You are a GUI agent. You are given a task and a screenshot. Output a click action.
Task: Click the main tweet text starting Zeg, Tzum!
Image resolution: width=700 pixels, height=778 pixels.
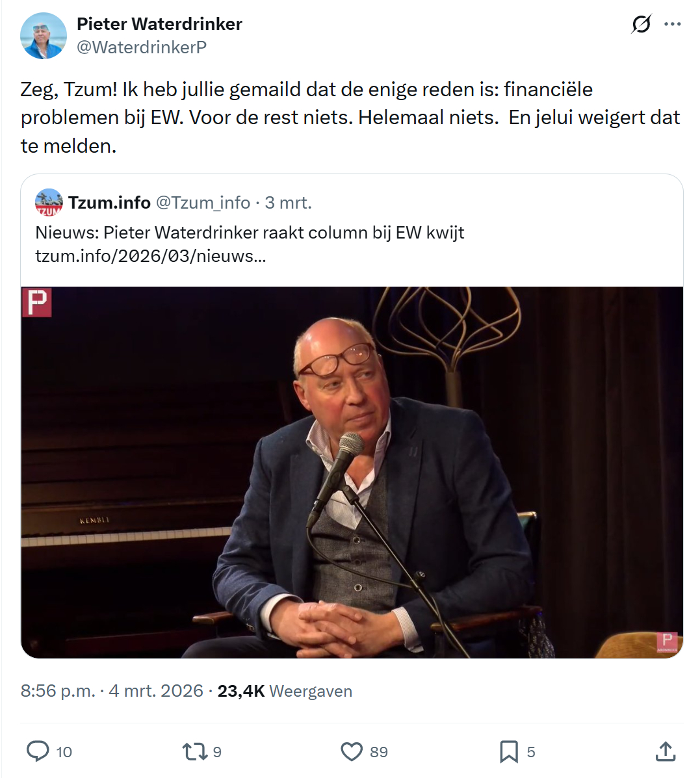(350, 118)
